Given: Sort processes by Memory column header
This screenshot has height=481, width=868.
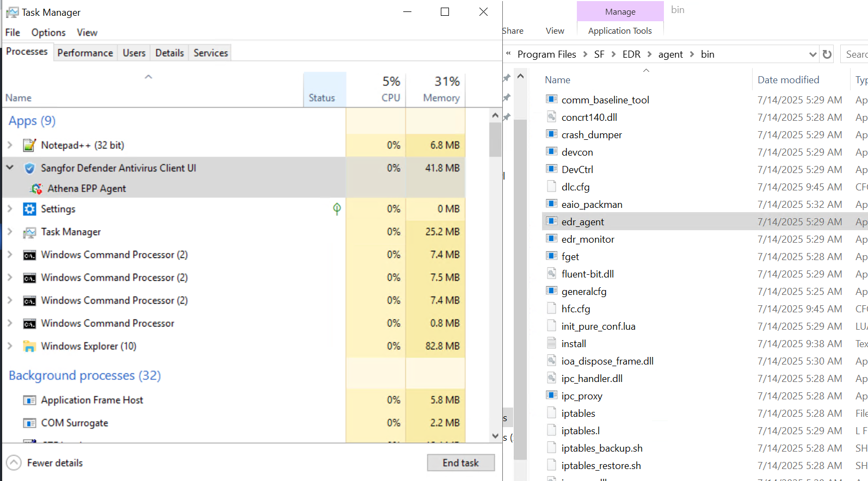Looking at the screenshot, I should click(x=435, y=89).
